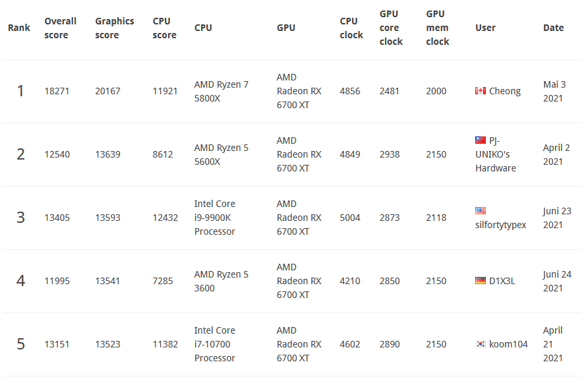Click the German flag beside D1X3L
The height and width of the screenshot is (387, 588).
(x=481, y=281)
